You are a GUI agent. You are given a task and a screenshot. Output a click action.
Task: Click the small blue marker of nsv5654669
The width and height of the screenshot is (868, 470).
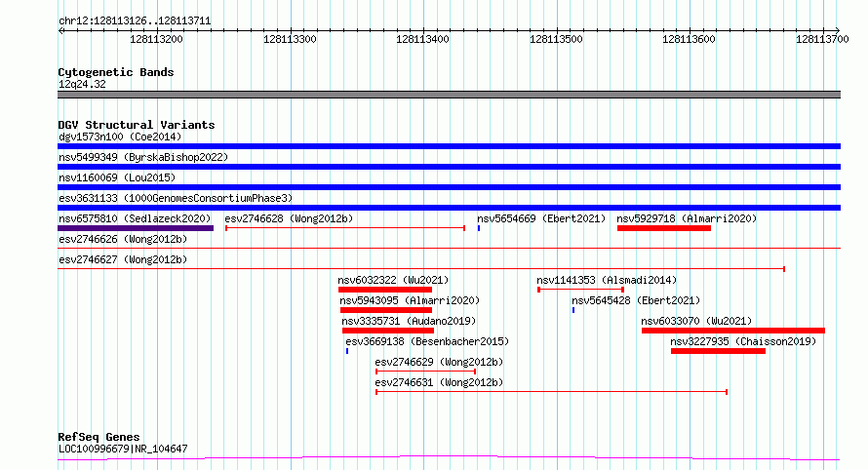click(479, 228)
